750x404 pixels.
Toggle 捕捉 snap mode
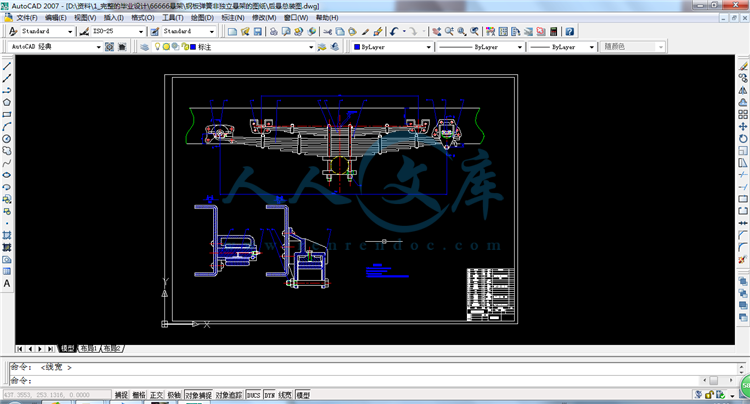tap(121, 395)
